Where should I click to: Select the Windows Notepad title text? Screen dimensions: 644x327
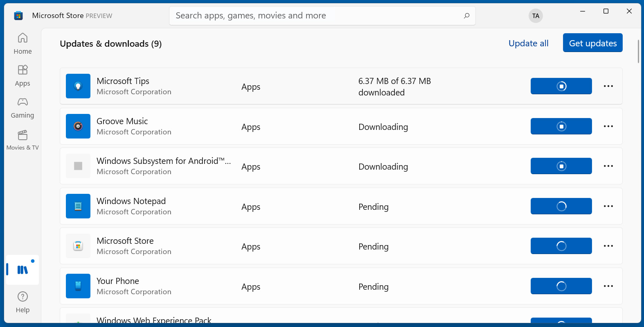(x=131, y=201)
